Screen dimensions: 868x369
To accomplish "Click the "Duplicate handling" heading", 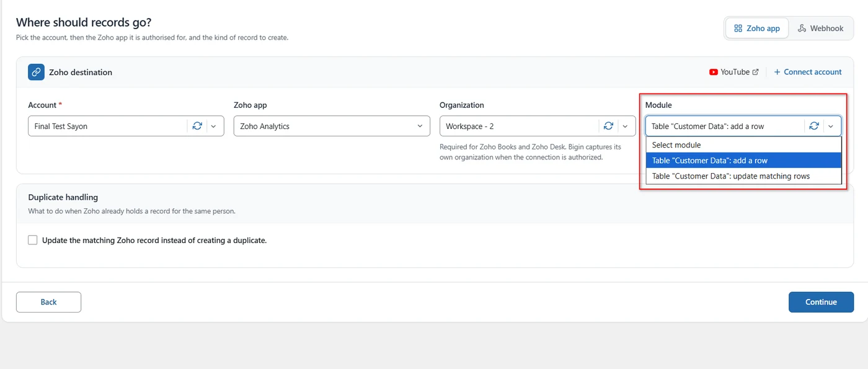I will click(63, 197).
